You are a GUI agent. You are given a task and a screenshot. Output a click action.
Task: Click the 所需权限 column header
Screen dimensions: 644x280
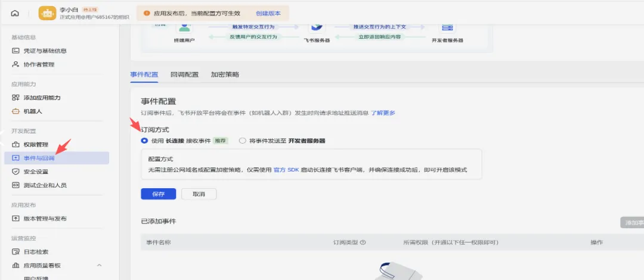point(451,242)
